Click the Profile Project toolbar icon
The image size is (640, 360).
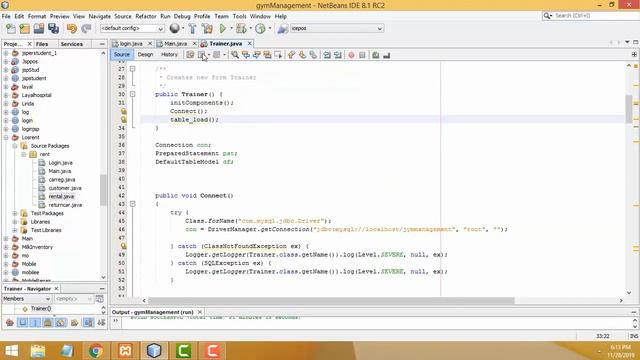click(260, 29)
